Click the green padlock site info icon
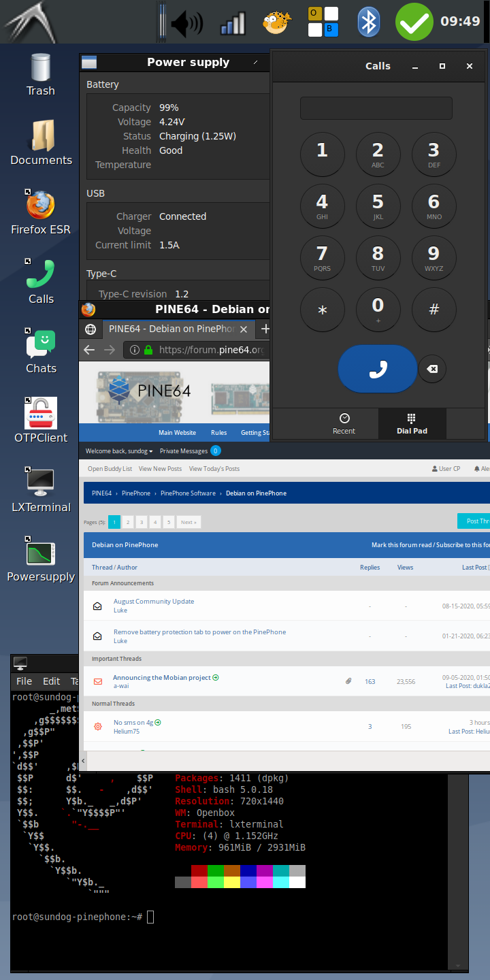The height and width of the screenshot is (980, 490). 149,350
